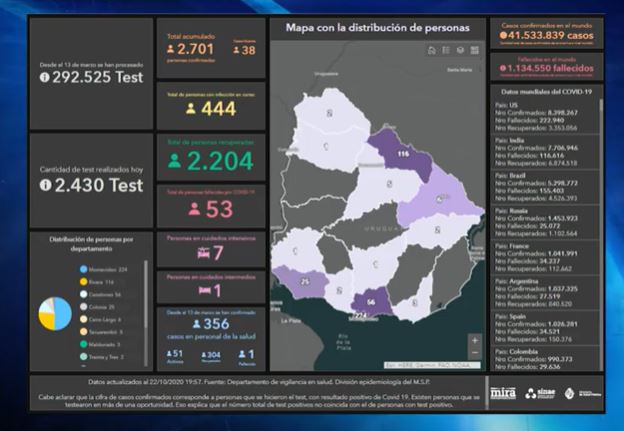Screen dimensions: 624x431
Task: Click the info icon beside 292.525 Test
Action: pyautogui.click(x=45, y=76)
